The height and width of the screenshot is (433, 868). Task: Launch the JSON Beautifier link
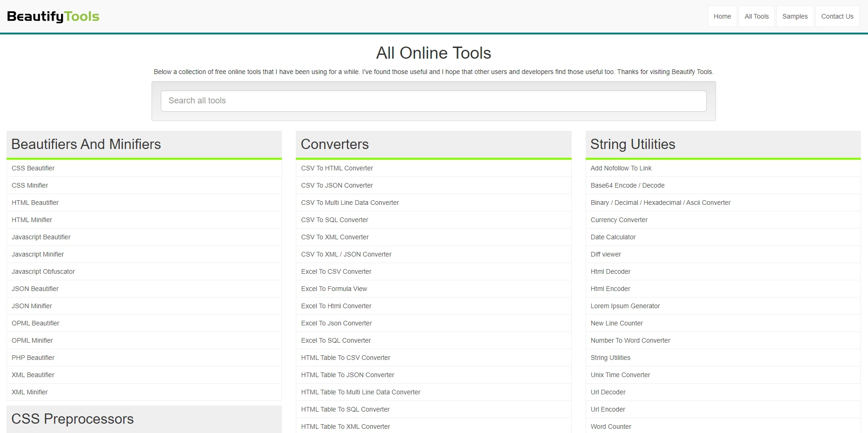click(35, 289)
